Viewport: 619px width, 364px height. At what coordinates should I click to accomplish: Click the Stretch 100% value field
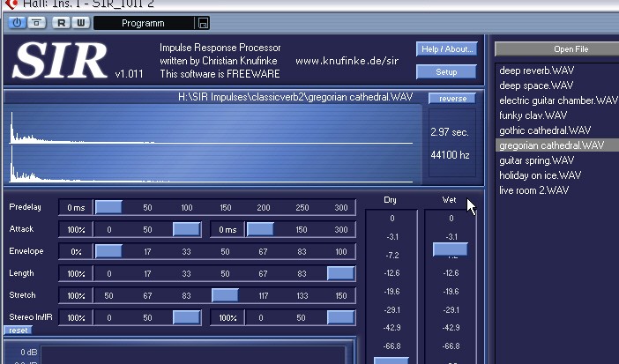coord(76,296)
